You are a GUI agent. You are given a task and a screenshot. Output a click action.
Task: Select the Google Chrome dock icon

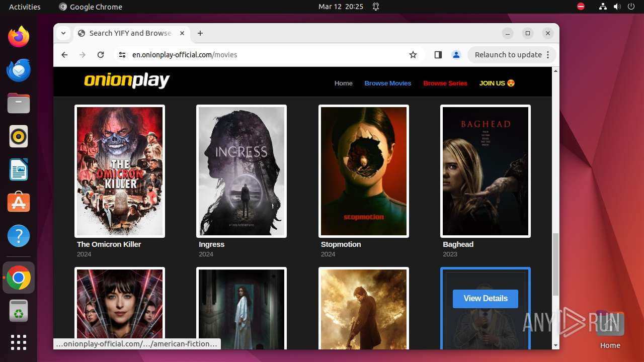click(19, 278)
